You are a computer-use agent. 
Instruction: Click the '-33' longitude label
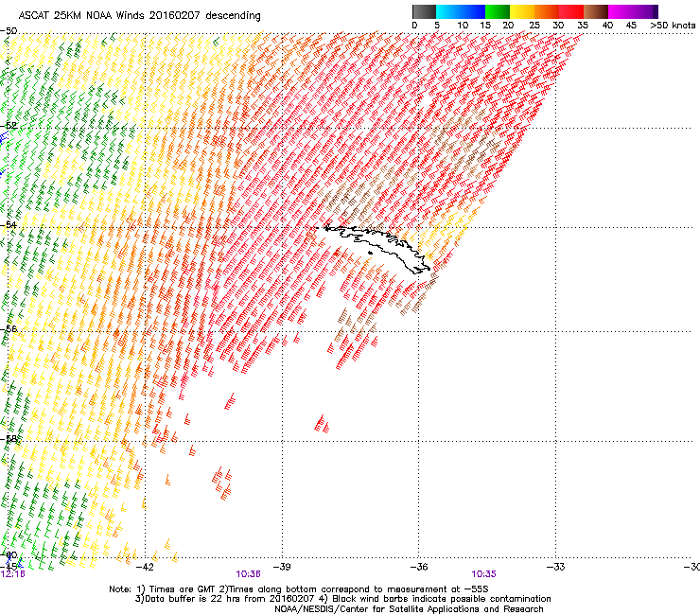pyautogui.click(x=555, y=567)
